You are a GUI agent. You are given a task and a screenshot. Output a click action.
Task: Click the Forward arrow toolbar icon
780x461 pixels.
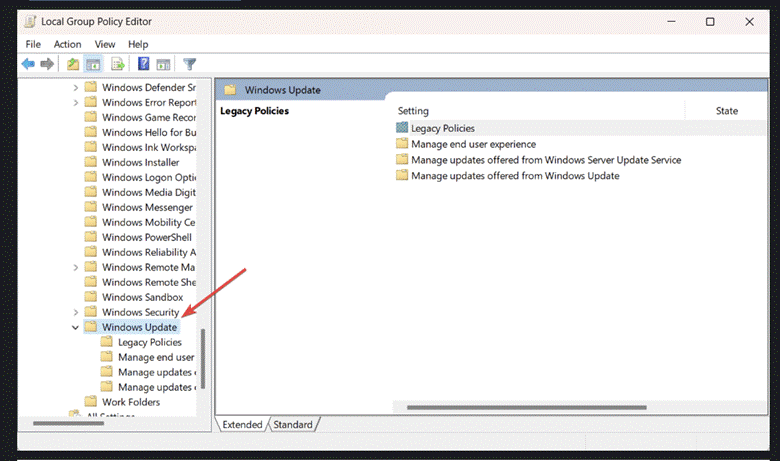pyautogui.click(x=47, y=64)
